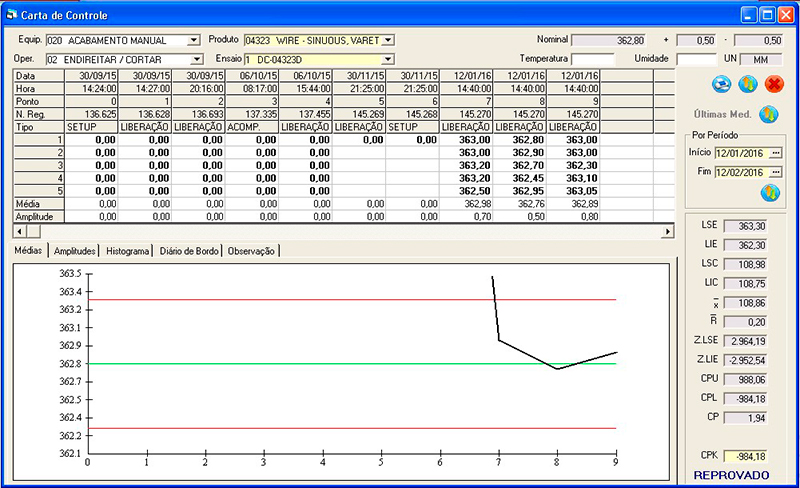
Task: Expand the Produto dropdown arrow
Action: point(388,40)
